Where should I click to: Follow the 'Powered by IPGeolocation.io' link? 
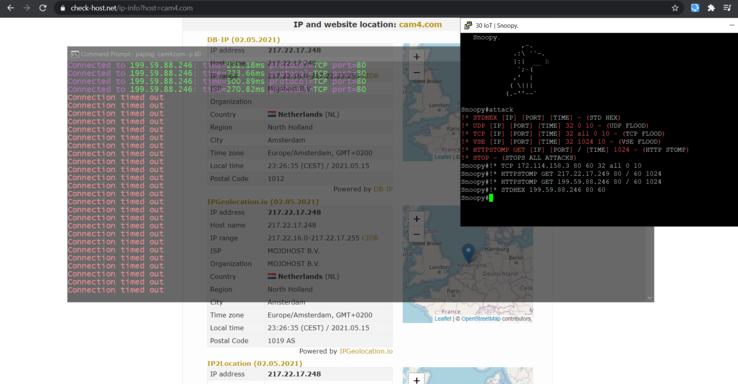(366, 351)
